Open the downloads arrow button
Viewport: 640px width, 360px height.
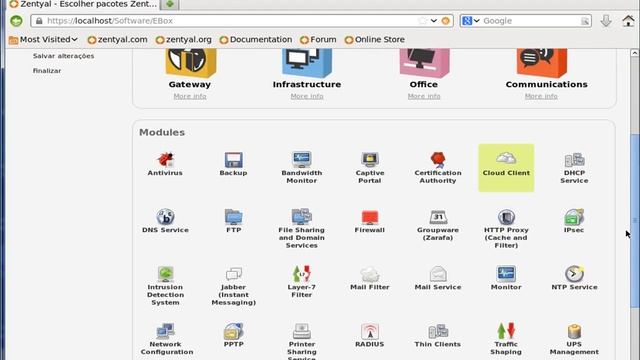point(606,21)
